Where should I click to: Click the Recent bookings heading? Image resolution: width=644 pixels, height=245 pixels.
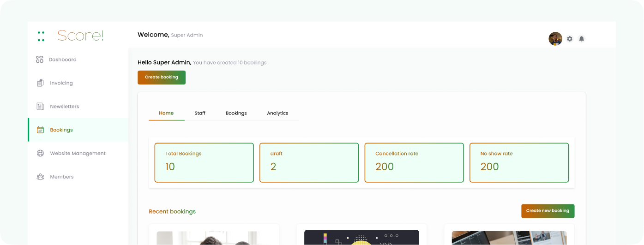[172, 211]
